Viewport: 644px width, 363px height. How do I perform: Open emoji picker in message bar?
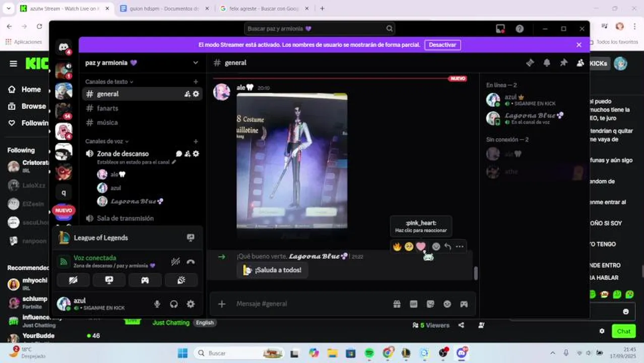447,304
